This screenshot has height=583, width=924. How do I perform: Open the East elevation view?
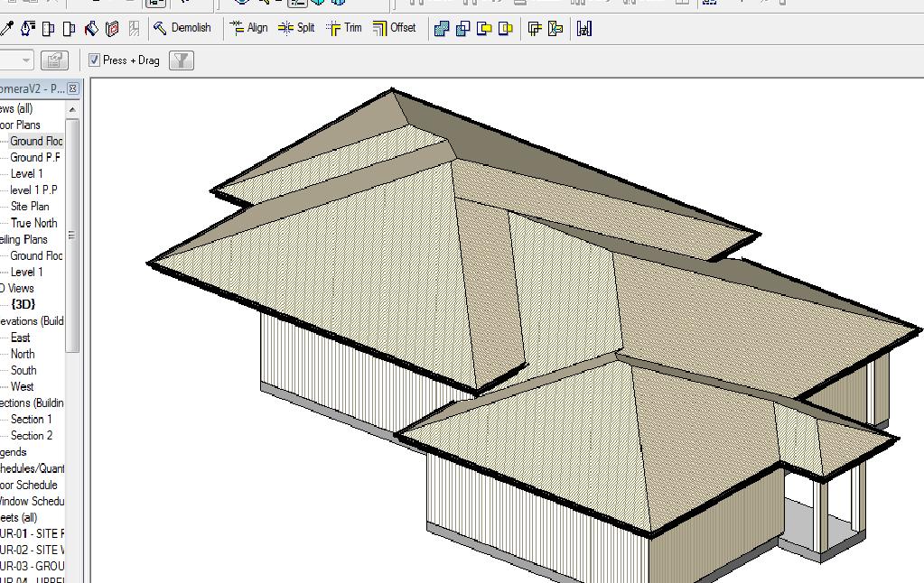(x=21, y=338)
